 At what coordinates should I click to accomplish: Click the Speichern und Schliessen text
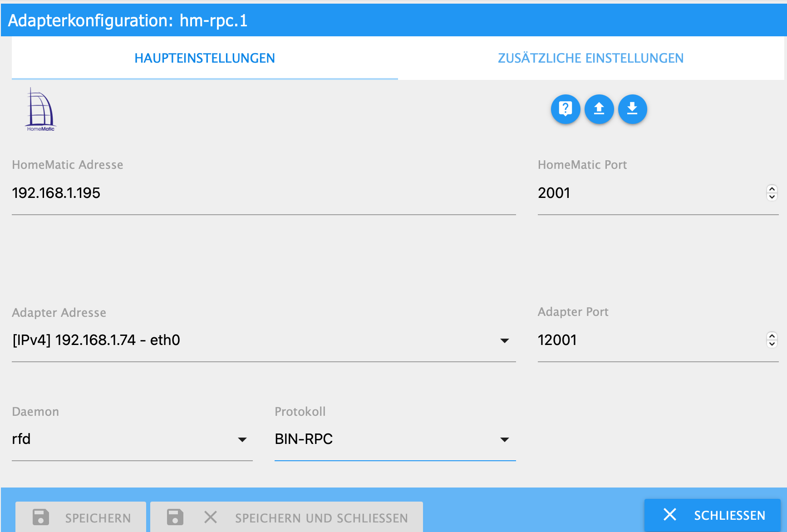pos(321,518)
